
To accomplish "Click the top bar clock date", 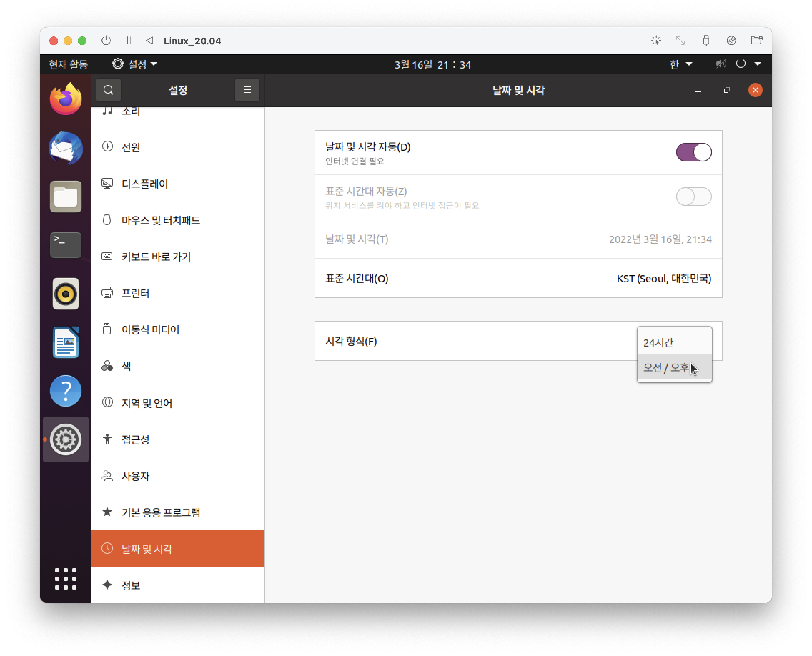I will pyautogui.click(x=432, y=65).
